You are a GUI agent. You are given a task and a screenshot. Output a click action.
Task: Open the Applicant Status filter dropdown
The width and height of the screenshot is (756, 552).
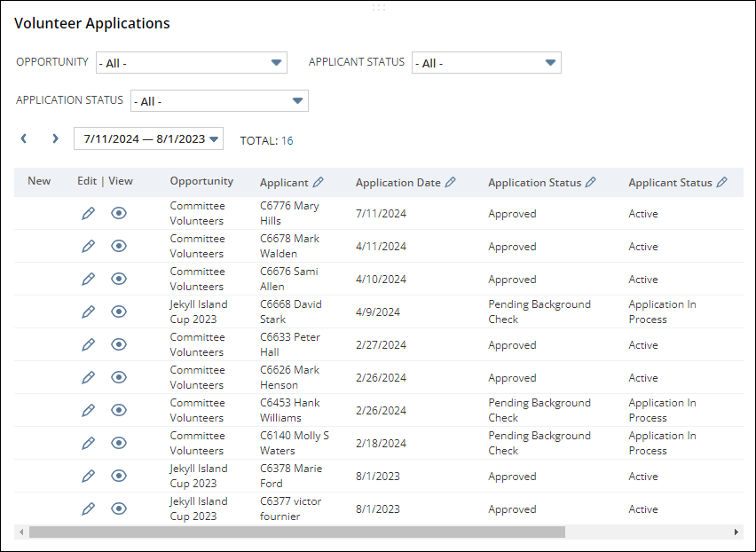point(485,63)
